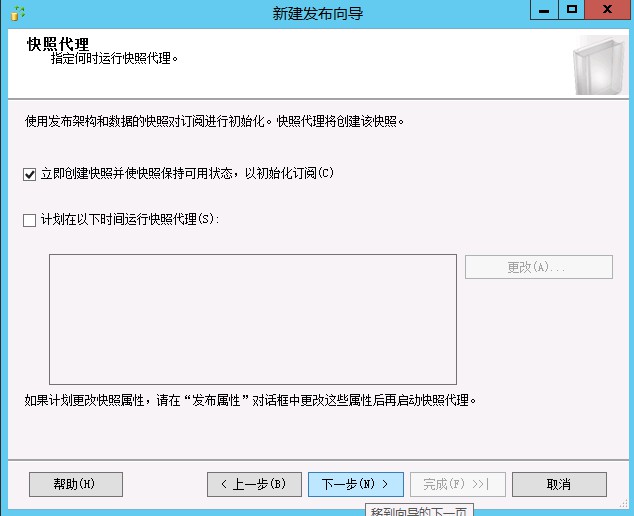Click the 更改(A)... schedule button

coord(538,267)
